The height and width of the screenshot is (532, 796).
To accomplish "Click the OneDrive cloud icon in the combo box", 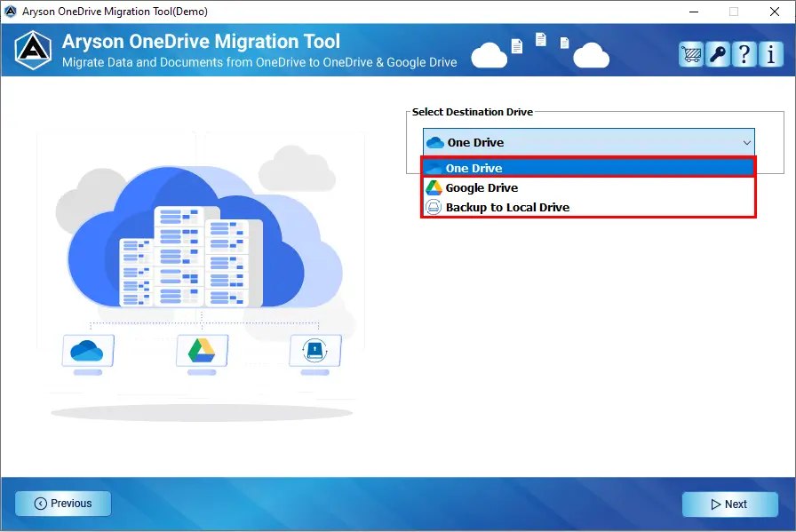I will 435,143.
